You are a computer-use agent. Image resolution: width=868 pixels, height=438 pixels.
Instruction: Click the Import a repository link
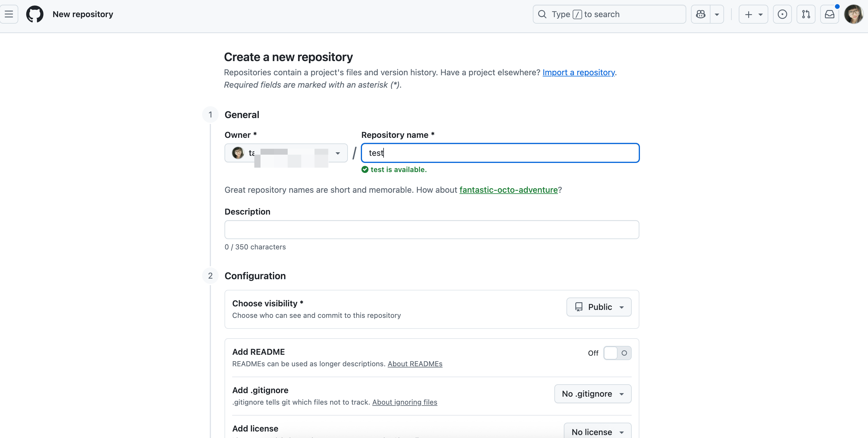[x=578, y=73]
